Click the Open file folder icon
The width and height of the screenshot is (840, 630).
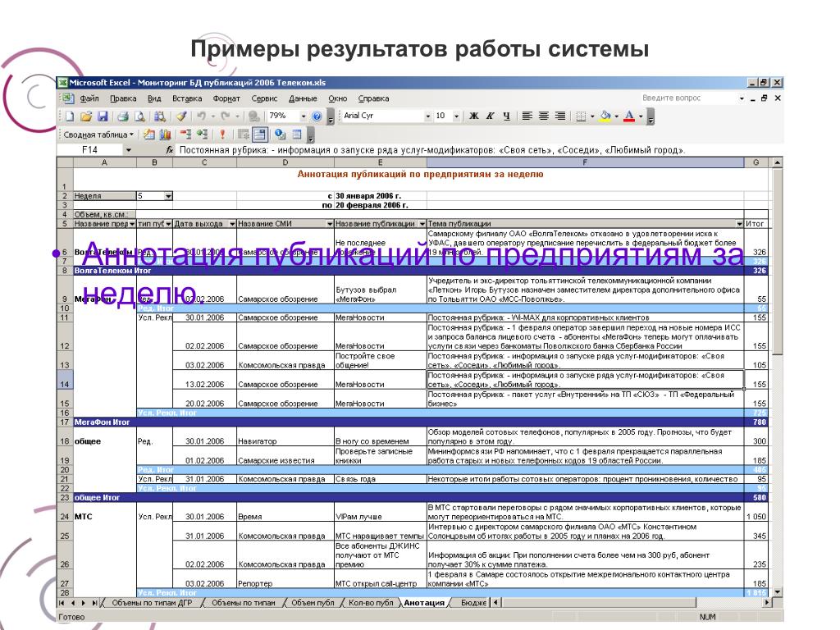coord(85,116)
